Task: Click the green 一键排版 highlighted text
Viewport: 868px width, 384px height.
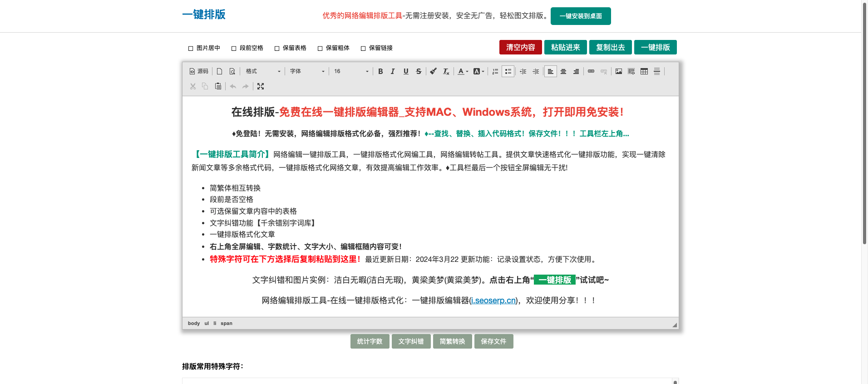Action: [555, 280]
